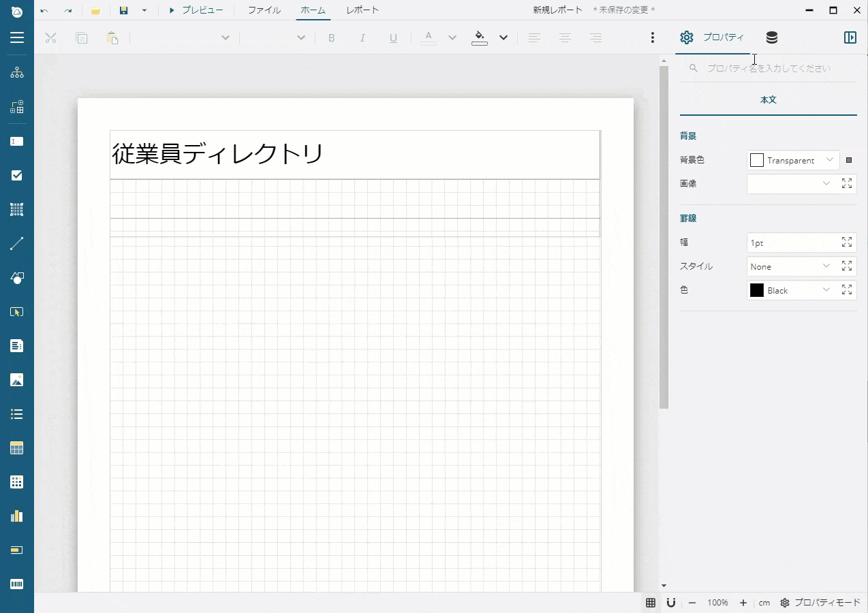Toggle underline formatting
This screenshot has width=868, height=613.
[x=393, y=38]
